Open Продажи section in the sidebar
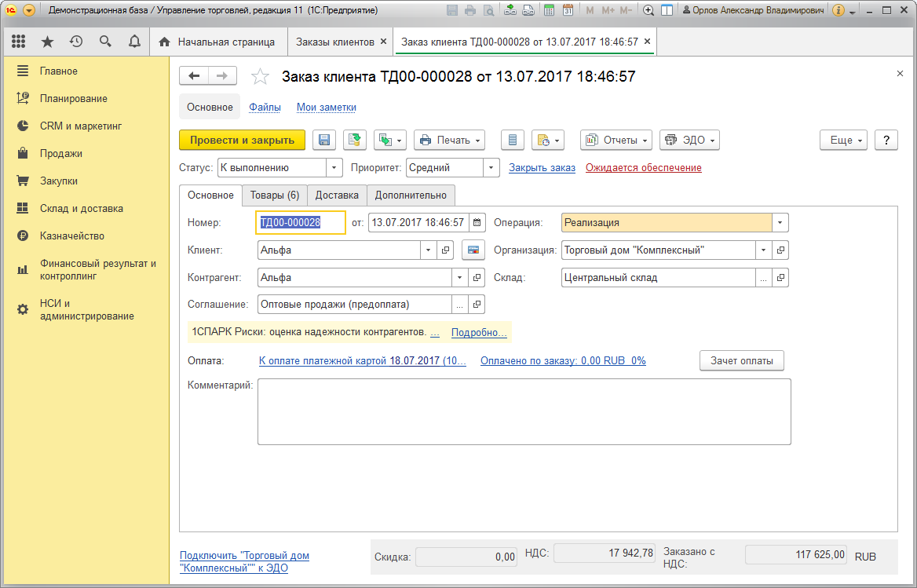This screenshot has width=917, height=588. pos(60,154)
